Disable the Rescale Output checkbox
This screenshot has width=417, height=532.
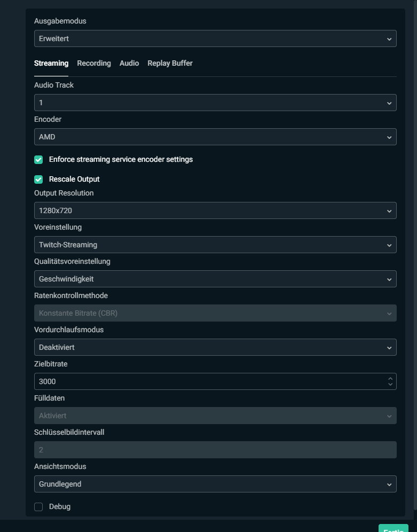[x=38, y=179]
